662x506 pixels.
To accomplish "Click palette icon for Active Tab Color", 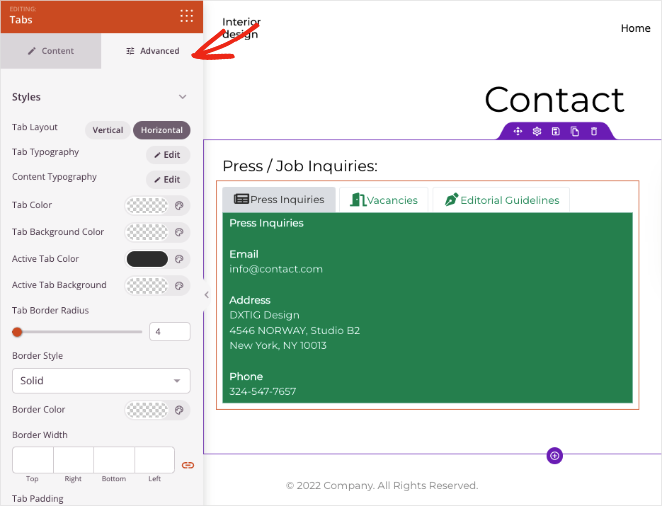I will coord(179,259).
